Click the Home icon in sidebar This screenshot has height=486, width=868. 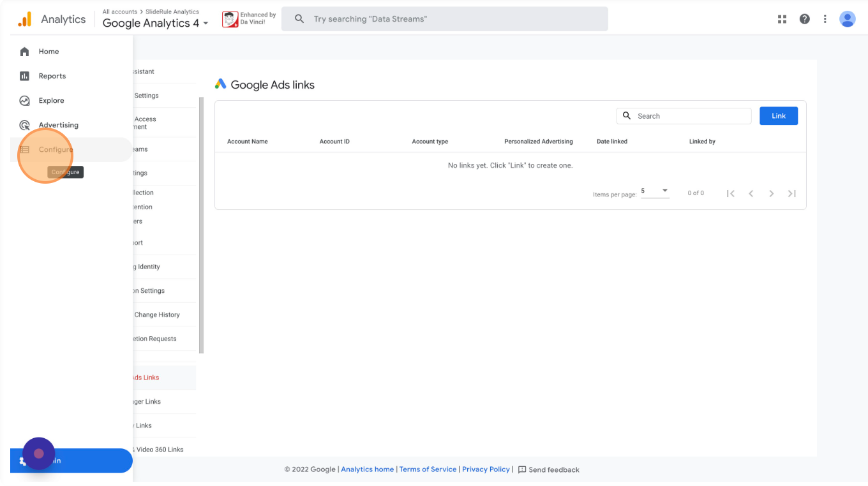[x=24, y=52]
